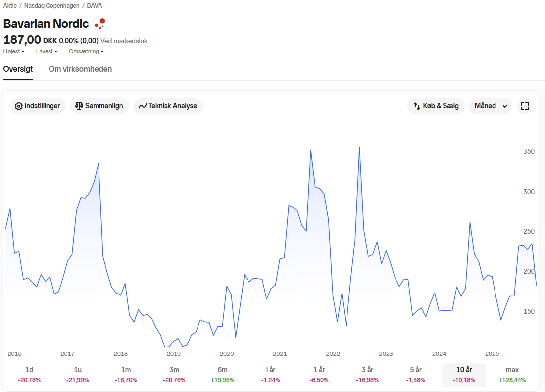Select the 1 år time range
Screen dimensions: 545x392
click(319, 375)
